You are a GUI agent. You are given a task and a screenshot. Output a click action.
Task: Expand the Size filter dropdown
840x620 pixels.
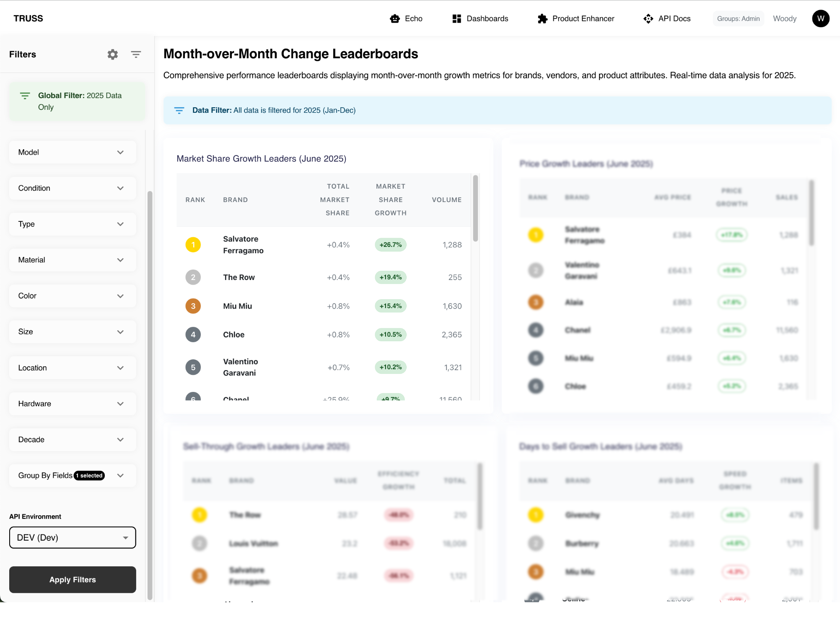pyautogui.click(x=73, y=332)
